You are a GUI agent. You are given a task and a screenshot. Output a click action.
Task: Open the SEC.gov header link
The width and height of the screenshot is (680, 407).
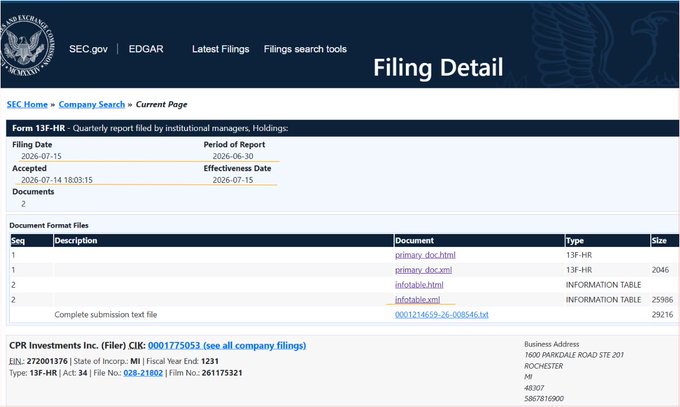(88, 49)
